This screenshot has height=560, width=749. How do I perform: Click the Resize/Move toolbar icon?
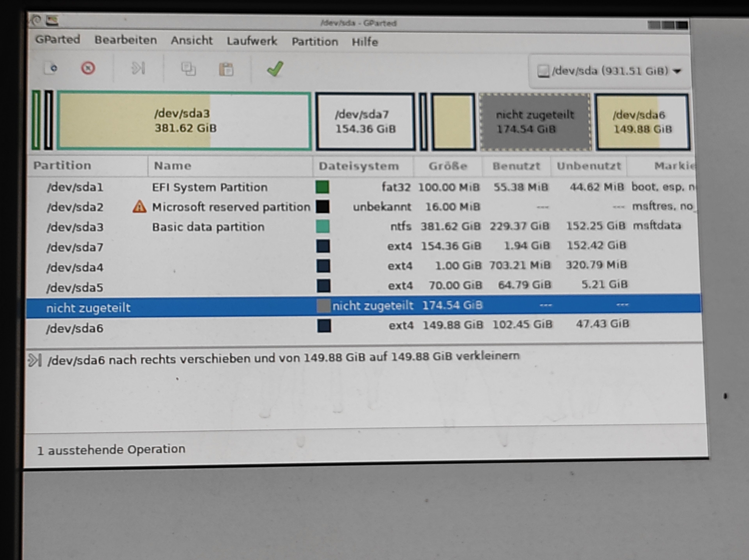138,68
